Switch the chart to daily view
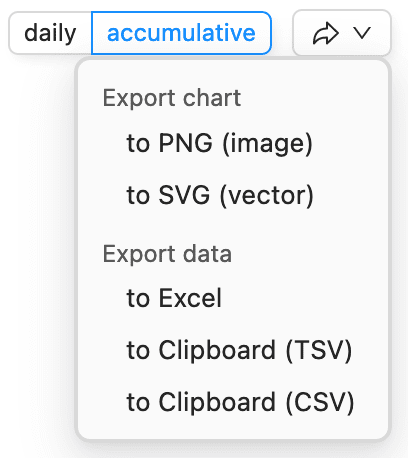 (x=50, y=33)
